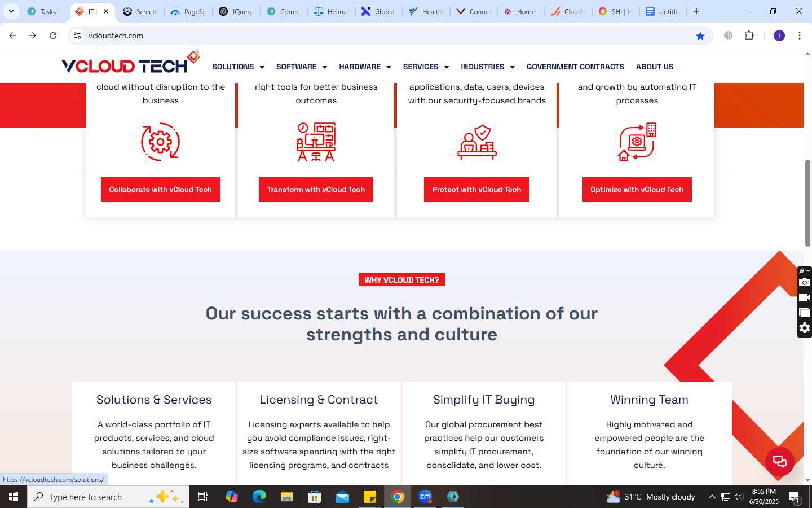Screen dimensions: 812x508
Task: Open the notification center icon
Action: click(795, 497)
